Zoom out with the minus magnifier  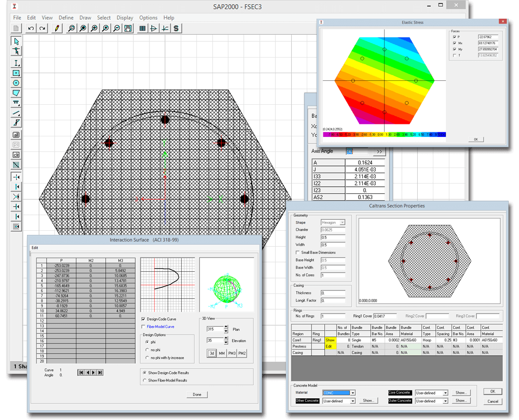coord(116,29)
